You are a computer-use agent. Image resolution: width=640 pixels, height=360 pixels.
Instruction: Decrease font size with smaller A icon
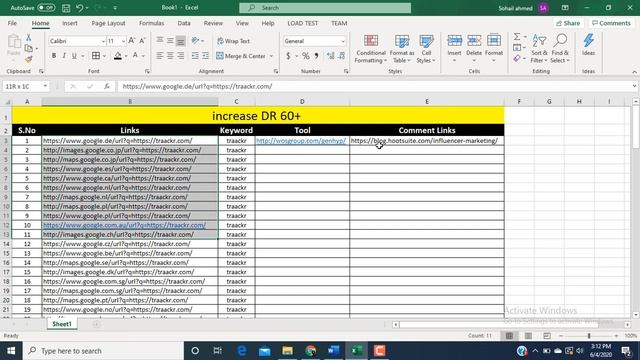pyautogui.click(x=142, y=41)
